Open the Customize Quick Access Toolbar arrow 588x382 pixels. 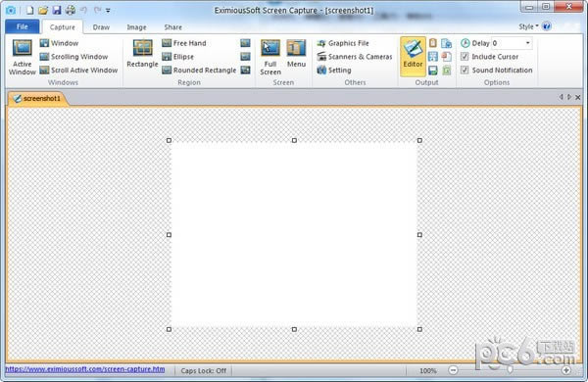click(108, 11)
